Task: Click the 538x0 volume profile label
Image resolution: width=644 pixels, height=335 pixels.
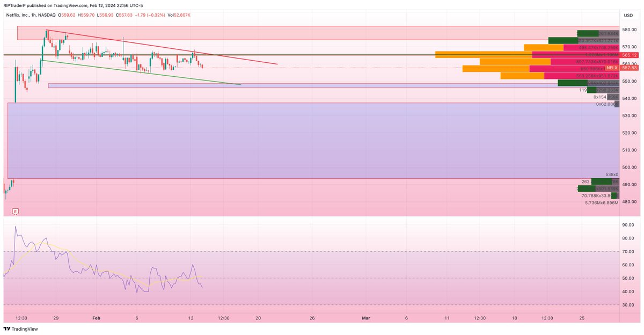Action: pos(612,174)
